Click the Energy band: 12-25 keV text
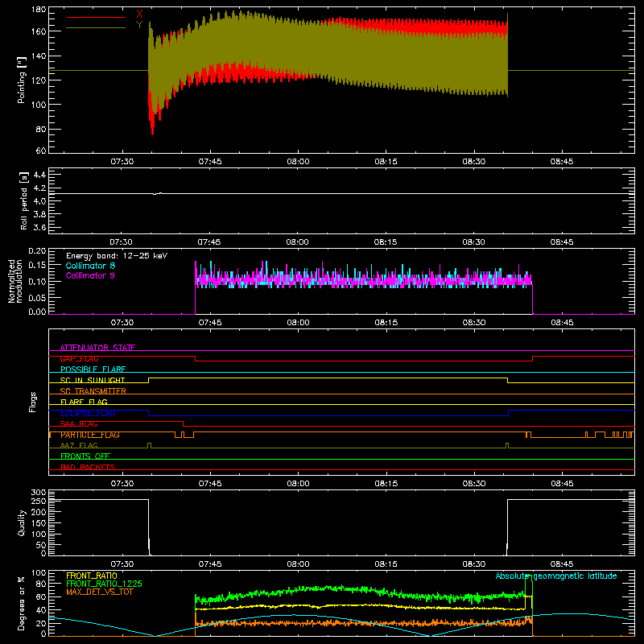This screenshot has height=644, width=644. point(117,256)
